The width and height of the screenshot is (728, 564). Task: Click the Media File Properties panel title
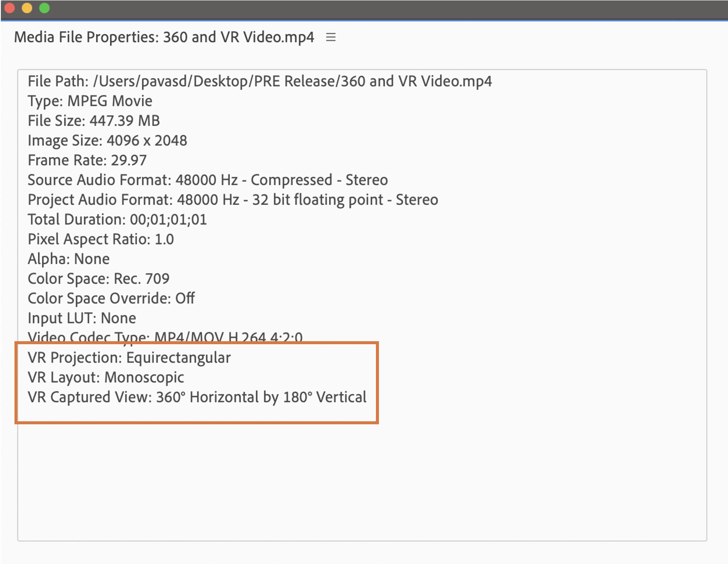coord(164,37)
